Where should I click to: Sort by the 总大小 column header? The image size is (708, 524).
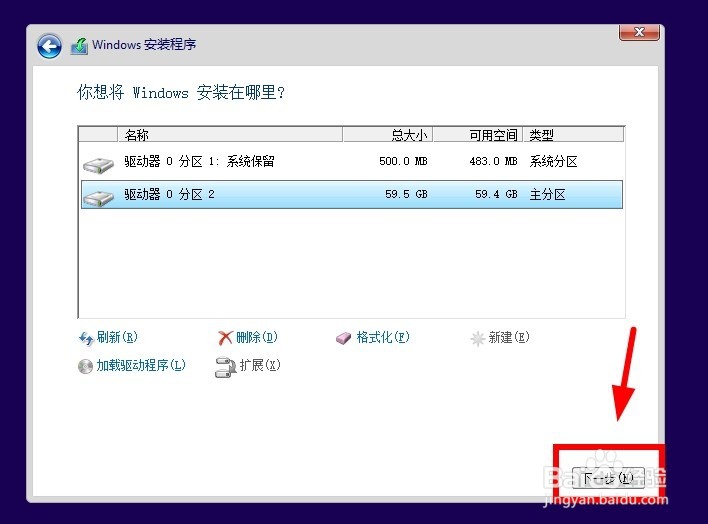388,135
